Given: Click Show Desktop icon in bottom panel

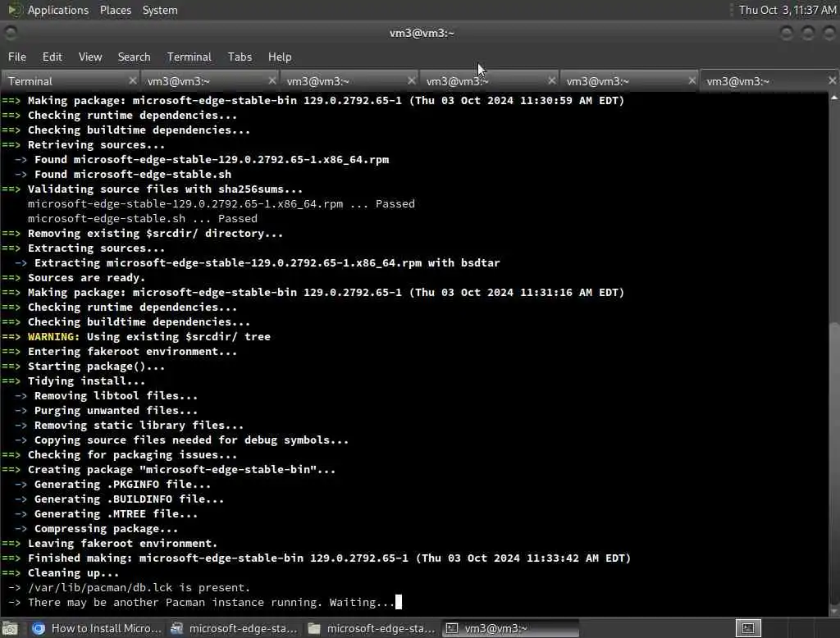Looking at the screenshot, I should 10,628.
